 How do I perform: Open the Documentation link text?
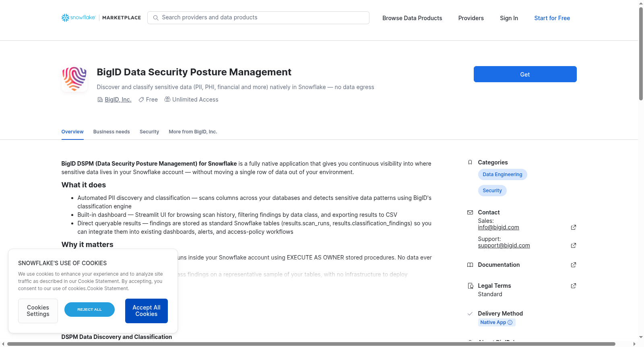click(x=499, y=265)
